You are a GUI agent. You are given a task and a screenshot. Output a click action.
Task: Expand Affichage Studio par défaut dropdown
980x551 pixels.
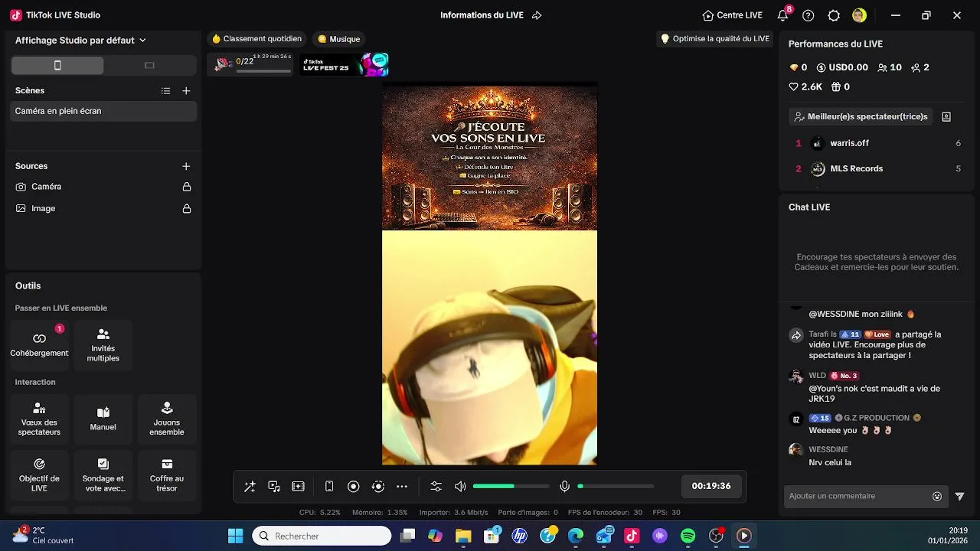80,40
